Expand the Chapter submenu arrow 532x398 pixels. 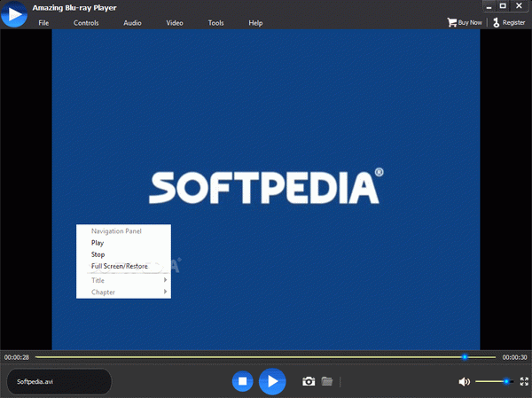point(165,292)
